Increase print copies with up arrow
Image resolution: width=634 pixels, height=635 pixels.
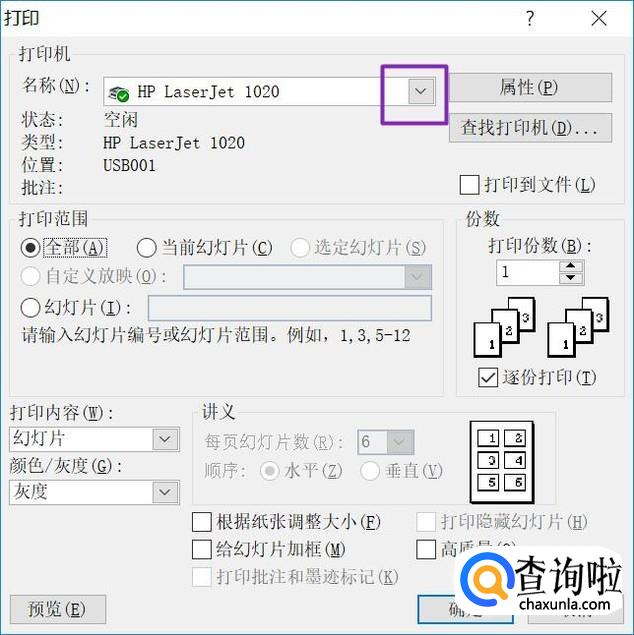click(x=571, y=266)
